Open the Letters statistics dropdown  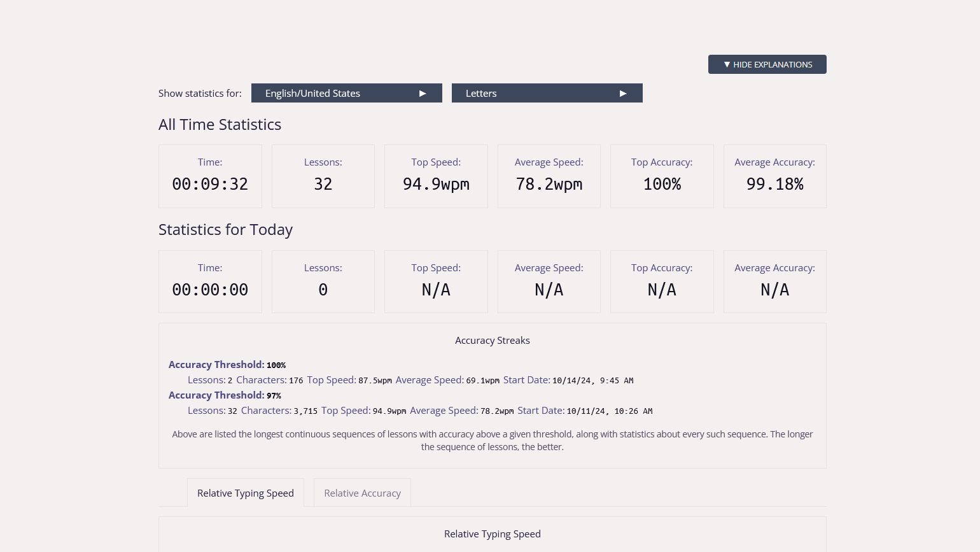(x=547, y=93)
